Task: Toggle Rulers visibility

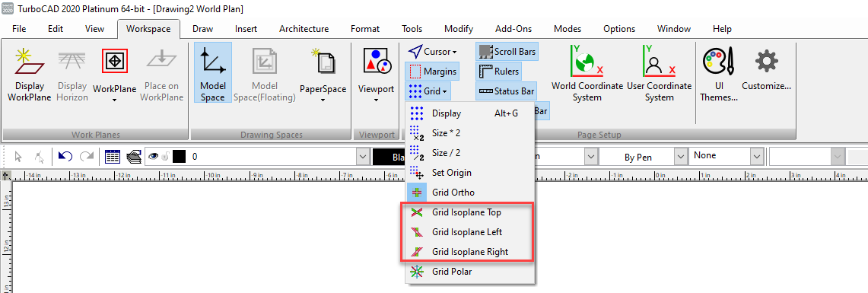Action: 498,71
